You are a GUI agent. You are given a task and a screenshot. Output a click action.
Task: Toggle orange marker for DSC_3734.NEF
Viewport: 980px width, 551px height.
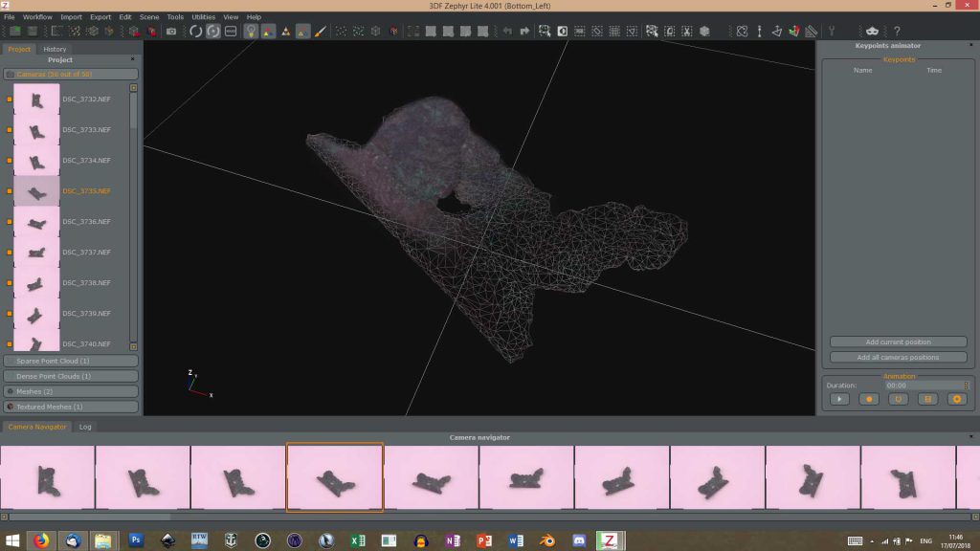[10, 161]
